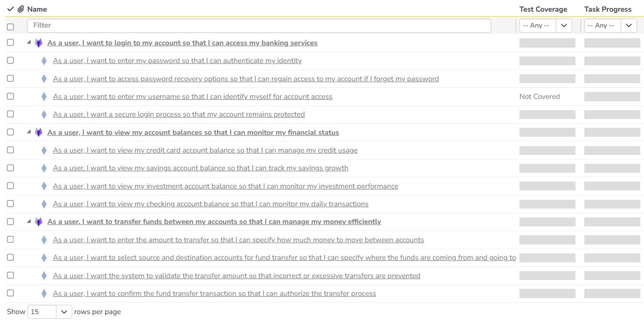Screen dimensions: 644x322
Task: Tick the select-all checkbox in the filter row
Action: (x=10, y=27)
